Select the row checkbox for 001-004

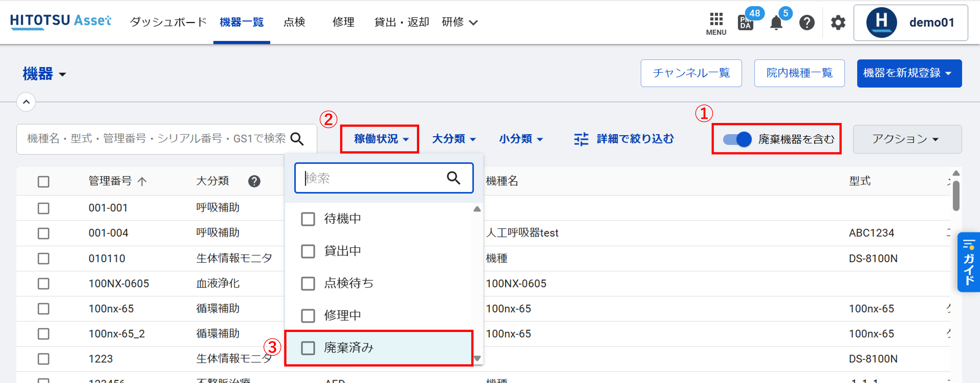point(43,233)
